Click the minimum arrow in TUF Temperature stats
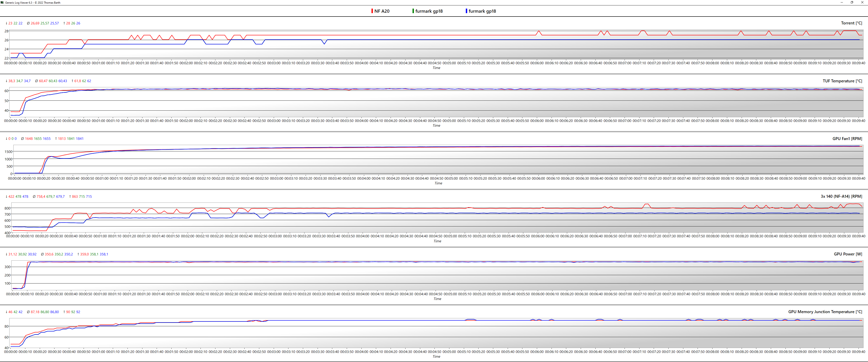 [x=6, y=81]
